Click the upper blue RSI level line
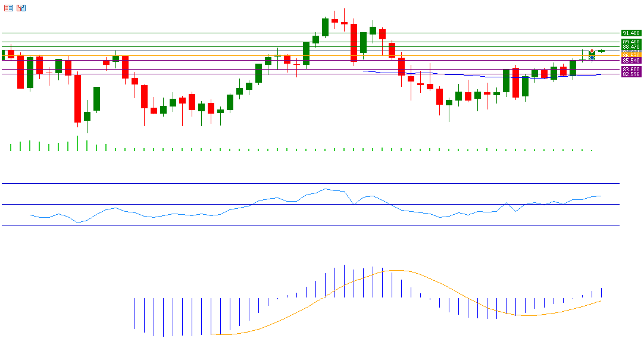This screenshot has width=644, height=354. click(x=298, y=184)
